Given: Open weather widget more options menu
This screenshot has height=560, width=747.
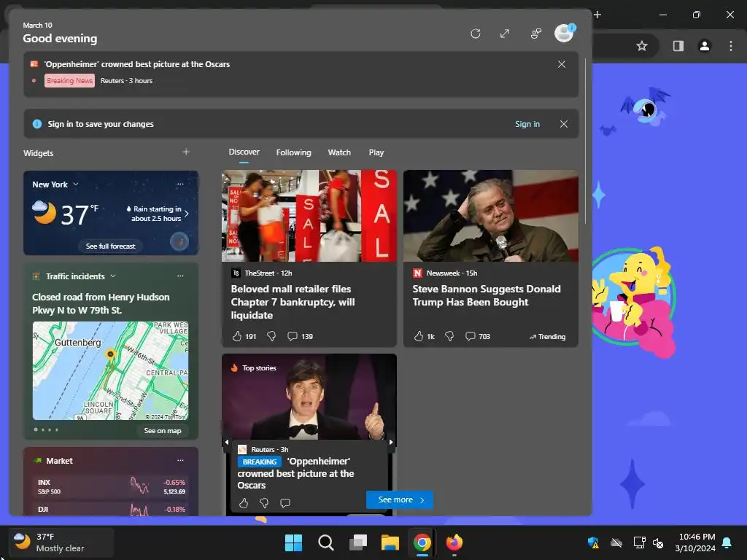Looking at the screenshot, I should (x=180, y=184).
